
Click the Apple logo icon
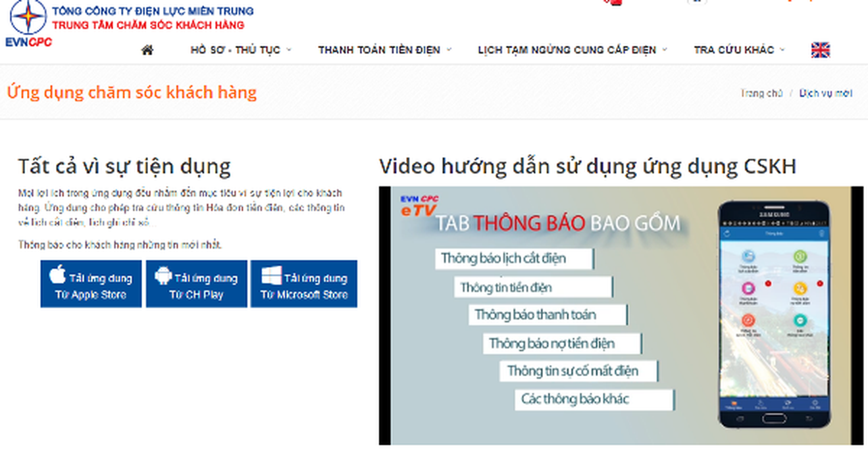coord(58,275)
